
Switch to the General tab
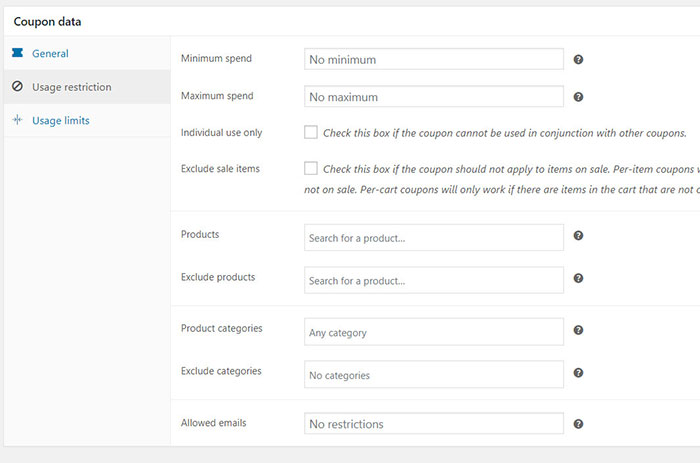(50, 53)
